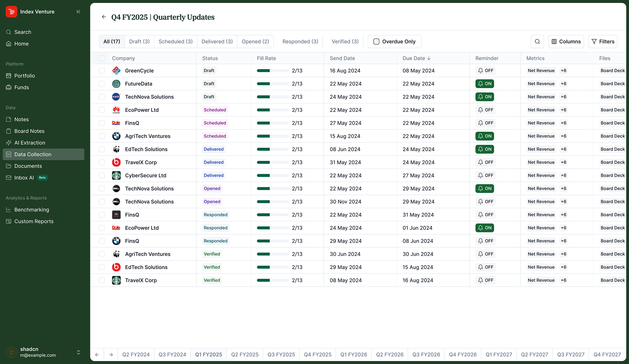Click the Fill Rate bar on GreenCycle row
The height and width of the screenshot is (364, 629).
pyautogui.click(x=273, y=71)
